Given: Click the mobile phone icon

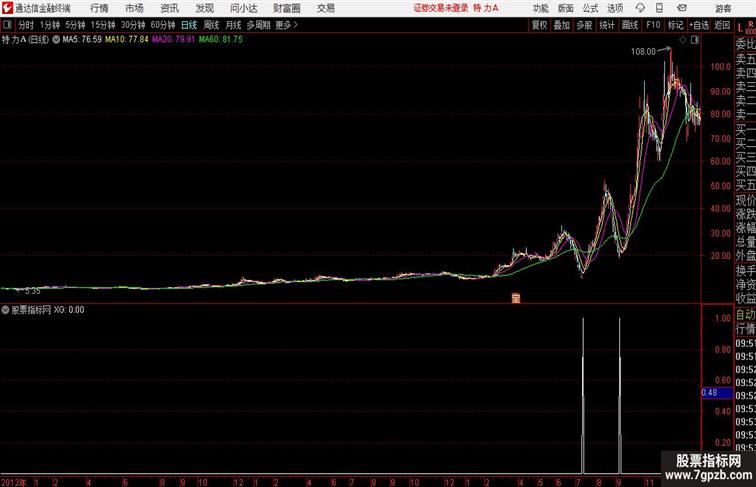Looking at the screenshot, I should pos(659,8).
